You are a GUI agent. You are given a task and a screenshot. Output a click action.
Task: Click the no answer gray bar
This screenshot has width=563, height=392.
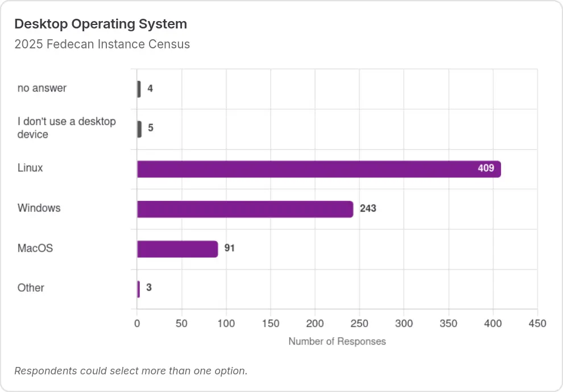pyautogui.click(x=139, y=89)
